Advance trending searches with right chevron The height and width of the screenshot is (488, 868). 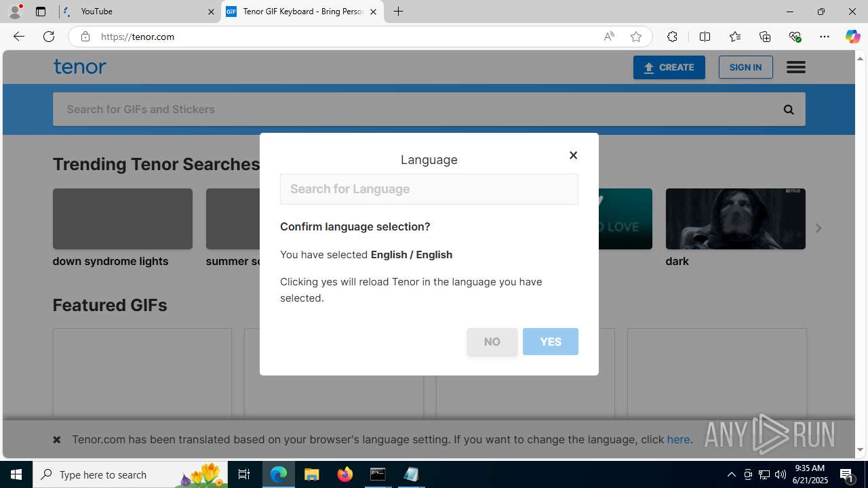coord(818,228)
